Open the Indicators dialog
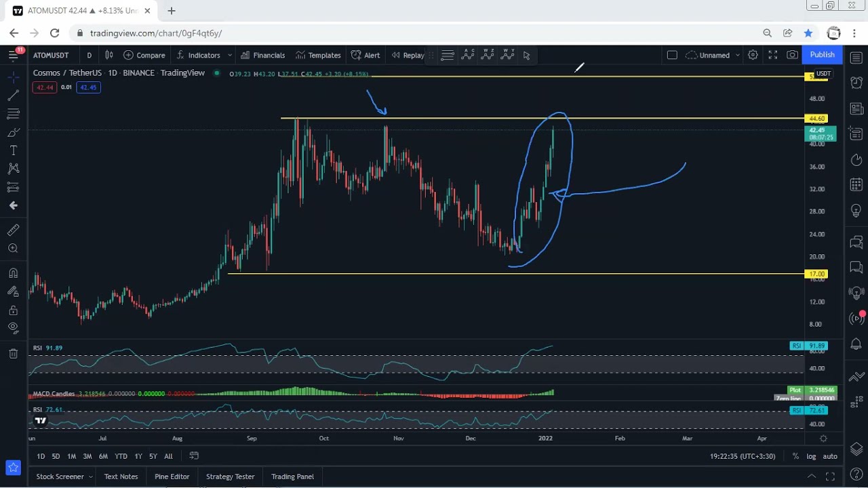This screenshot has width=868, height=488. point(198,55)
